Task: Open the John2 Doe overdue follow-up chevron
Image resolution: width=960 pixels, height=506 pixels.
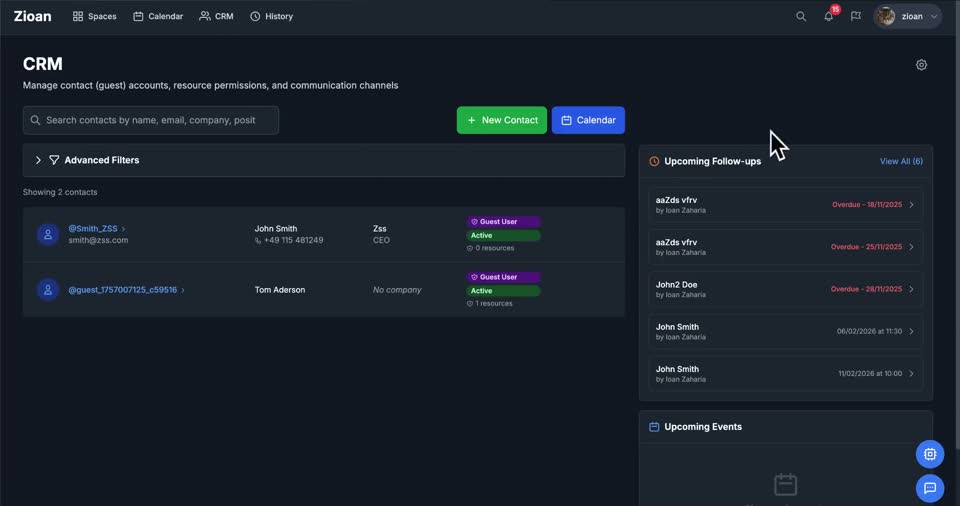Action: click(x=911, y=289)
